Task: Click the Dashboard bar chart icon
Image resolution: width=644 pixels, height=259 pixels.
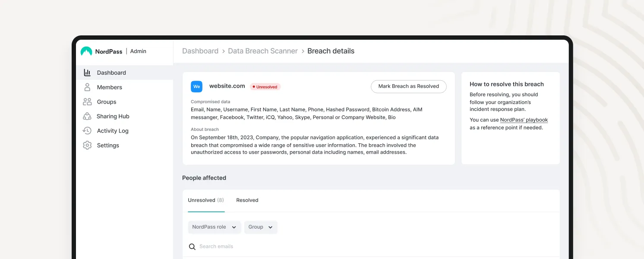Action: click(x=87, y=73)
